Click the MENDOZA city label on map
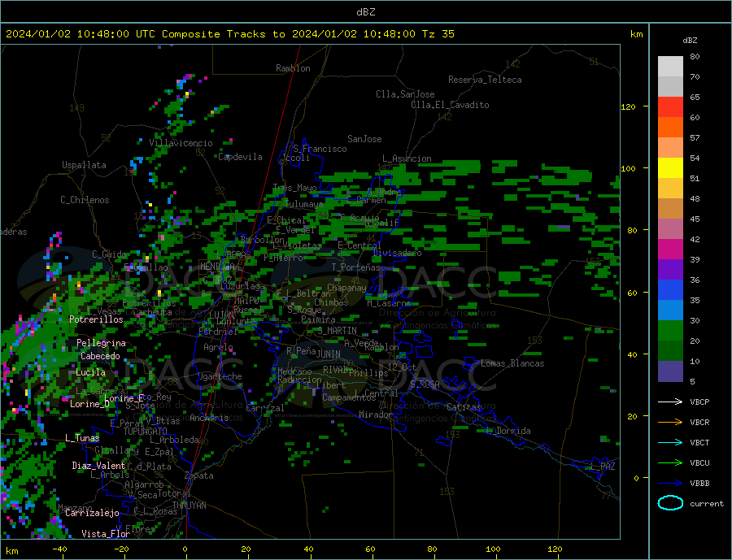 click(217, 267)
